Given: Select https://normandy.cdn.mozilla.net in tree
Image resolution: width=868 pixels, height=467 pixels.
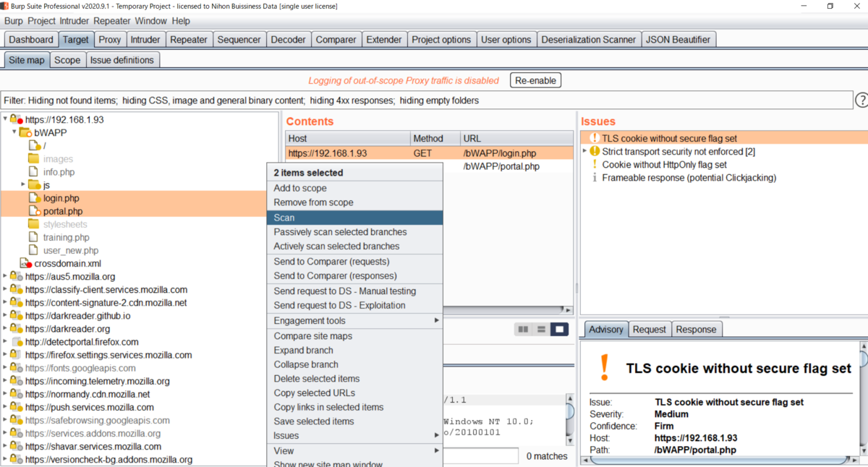Looking at the screenshot, I should [x=88, y=394].
